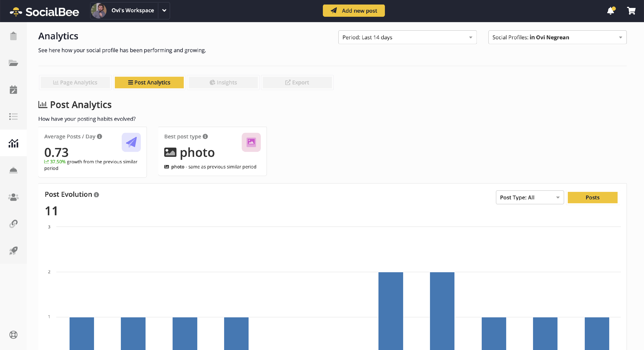Open the Export tab
This screenshot has height=350, width=644.
click(297, 82)
